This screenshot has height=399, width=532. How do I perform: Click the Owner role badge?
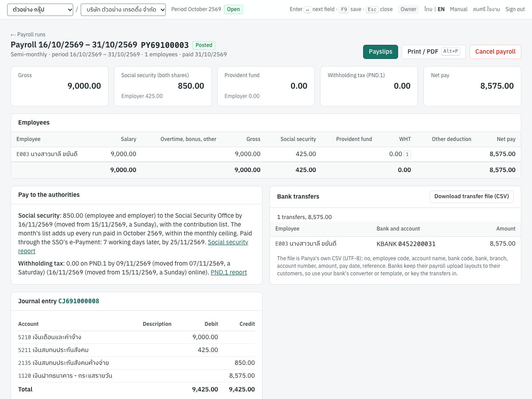coord(408,9)
